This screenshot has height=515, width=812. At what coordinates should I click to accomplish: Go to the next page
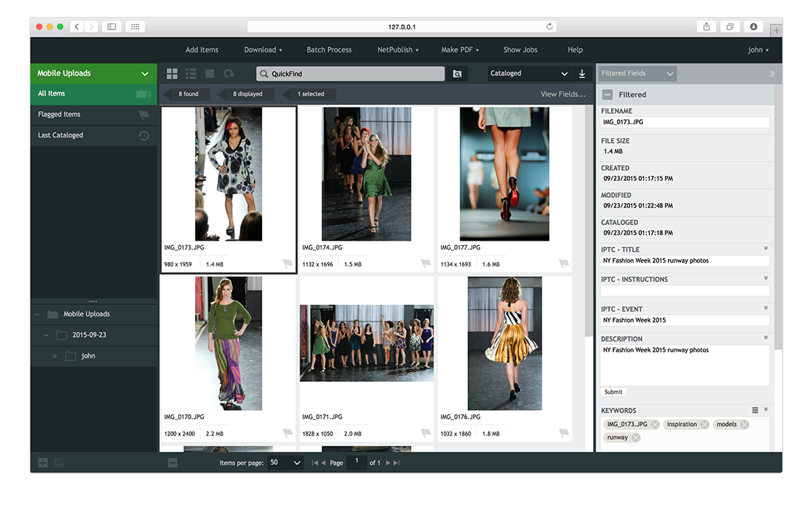(x=388, y=463)
